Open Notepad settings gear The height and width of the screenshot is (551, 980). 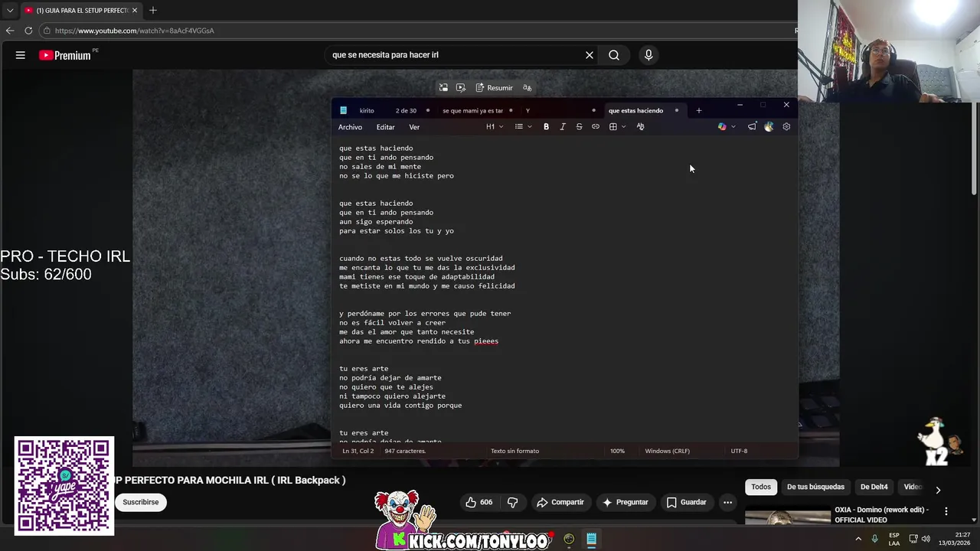coord(786,127)
